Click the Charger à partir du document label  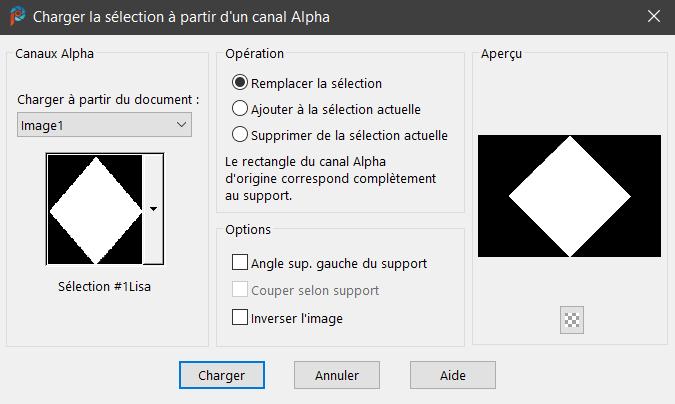pos(108,100)
